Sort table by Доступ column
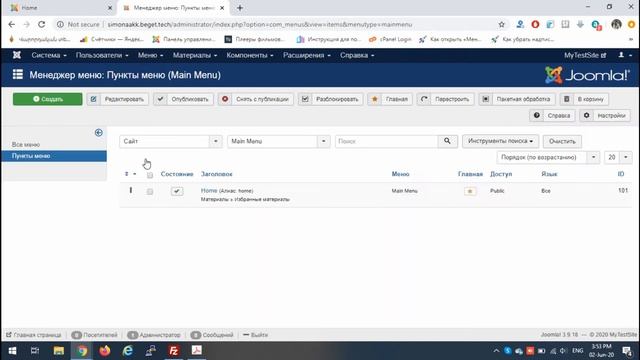The height and width of the screenshot is (360, 640). pyautogui.click(x=501, y=174)
